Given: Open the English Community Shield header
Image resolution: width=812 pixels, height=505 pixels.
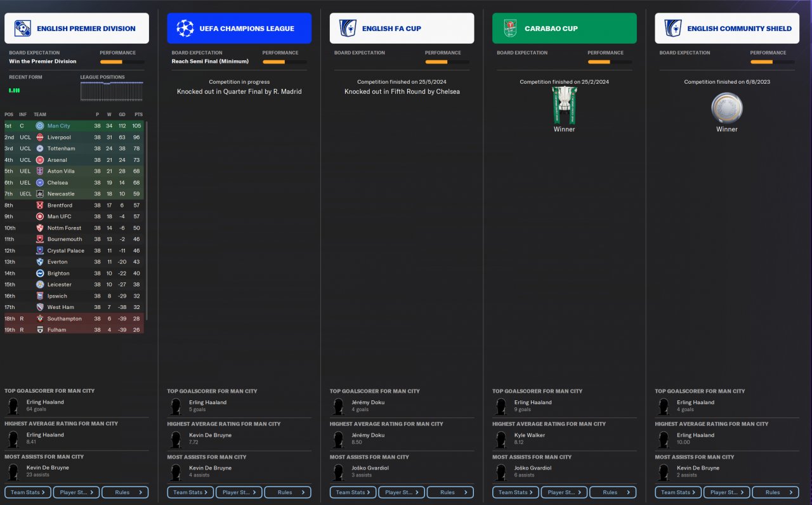Looking at the screenshot, I should pos(727,29).
